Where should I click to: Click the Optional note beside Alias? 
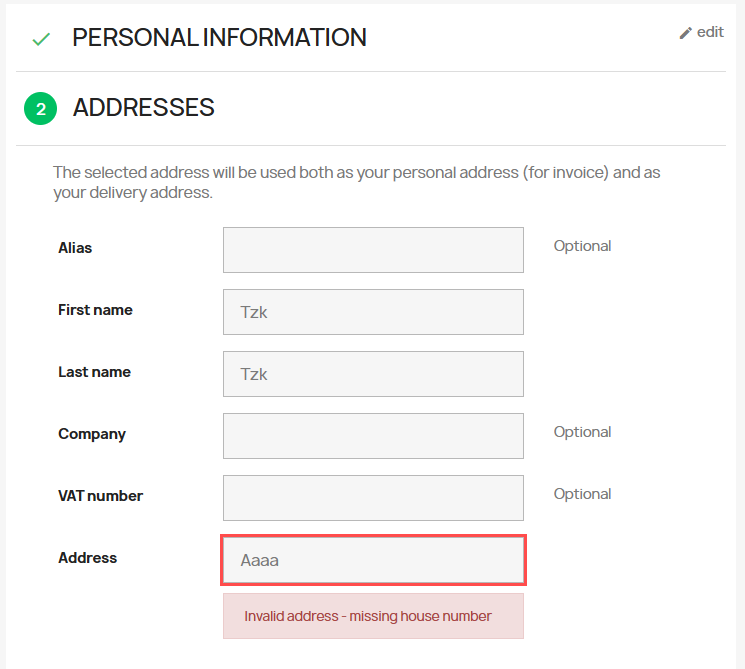[x=582, y=246]
